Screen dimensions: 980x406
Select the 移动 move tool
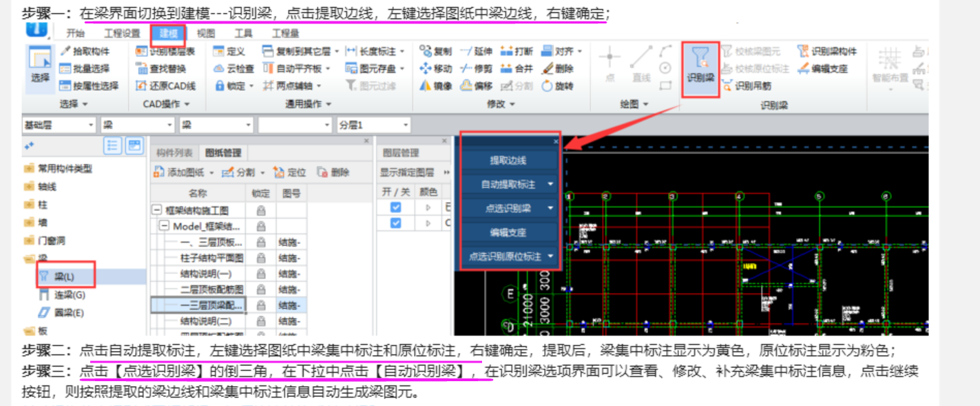[435, 68]
